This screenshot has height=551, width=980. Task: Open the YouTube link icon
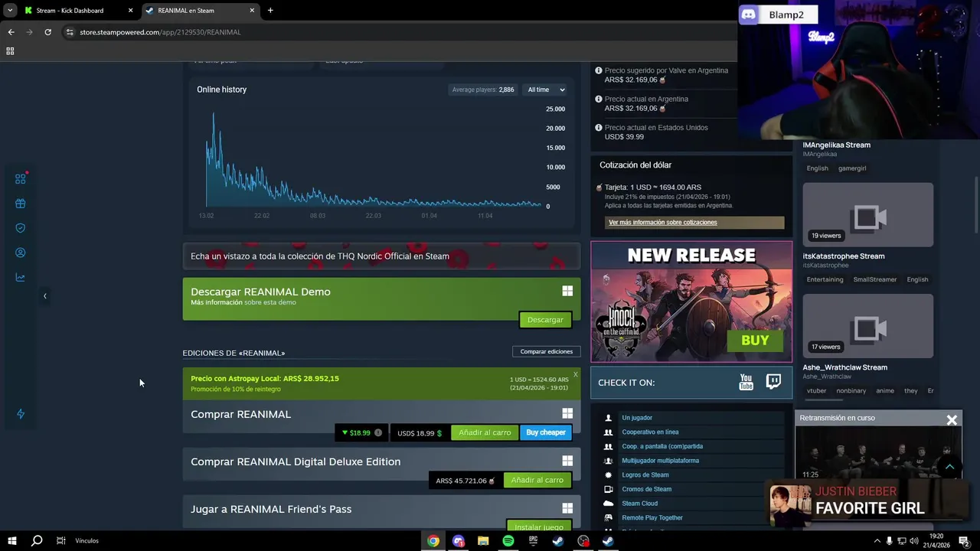pos(746,383)
